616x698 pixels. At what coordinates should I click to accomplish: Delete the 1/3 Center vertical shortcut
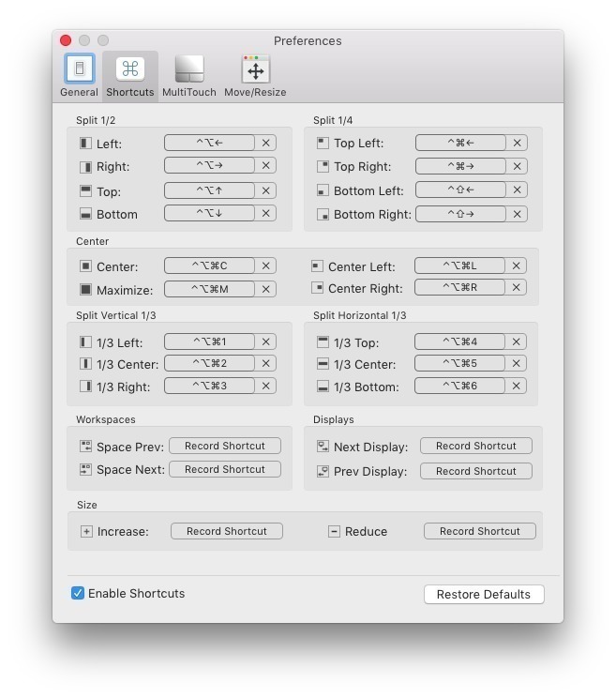(x=266, y=363)
